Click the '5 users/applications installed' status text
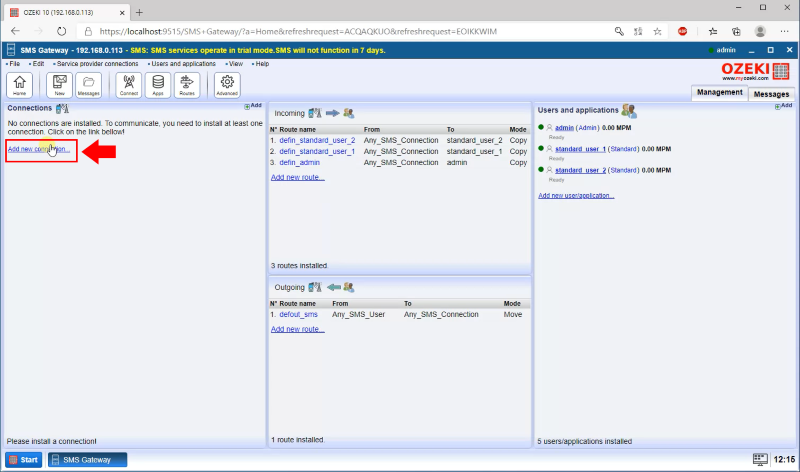 click(585, 441)
